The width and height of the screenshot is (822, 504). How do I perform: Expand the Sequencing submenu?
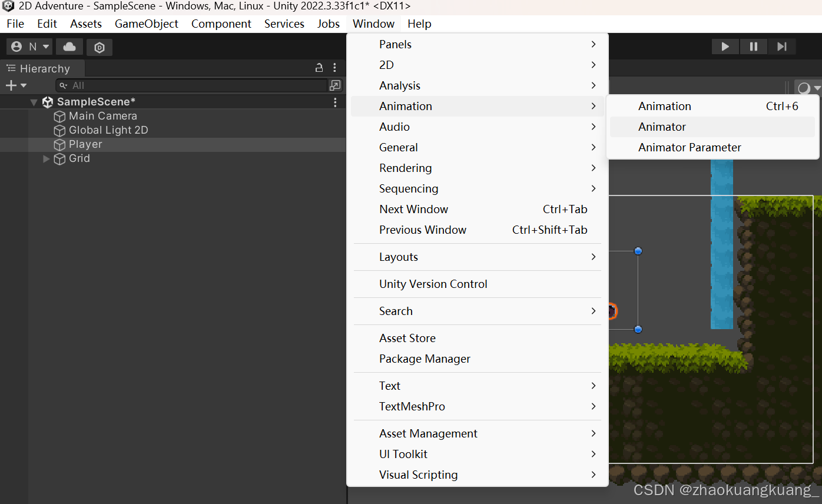[478, 188]
